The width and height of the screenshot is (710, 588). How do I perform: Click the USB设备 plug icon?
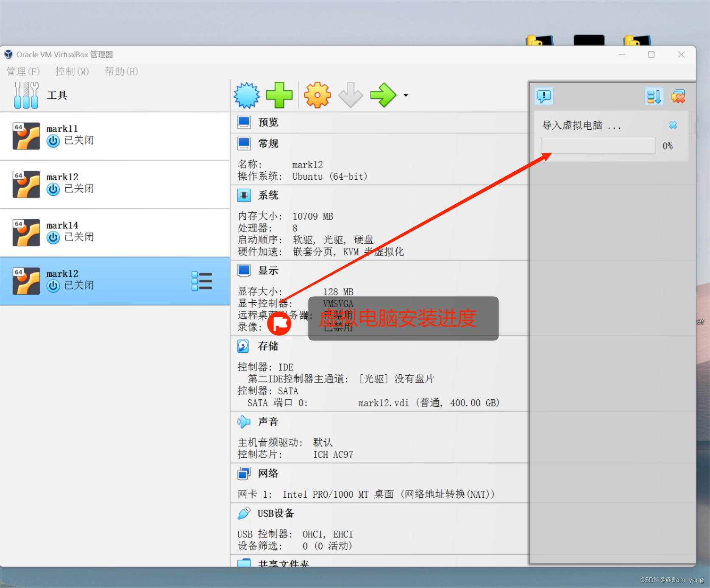(x=244, y=513)
